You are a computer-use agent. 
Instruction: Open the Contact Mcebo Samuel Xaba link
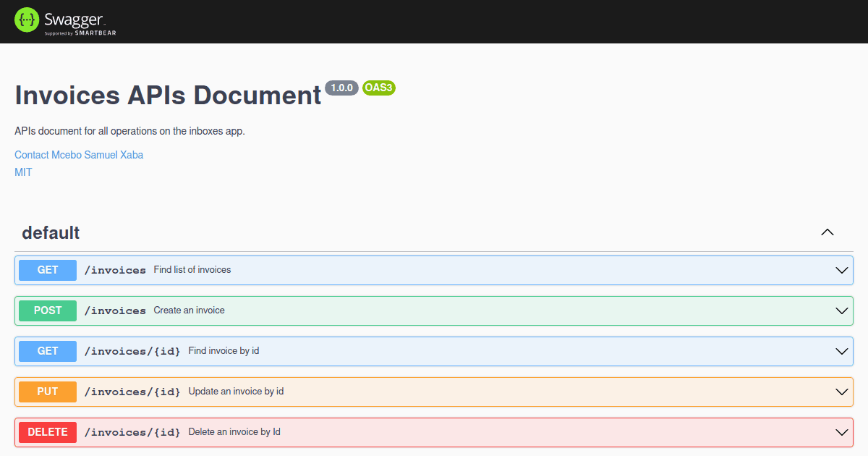[79, 155]
